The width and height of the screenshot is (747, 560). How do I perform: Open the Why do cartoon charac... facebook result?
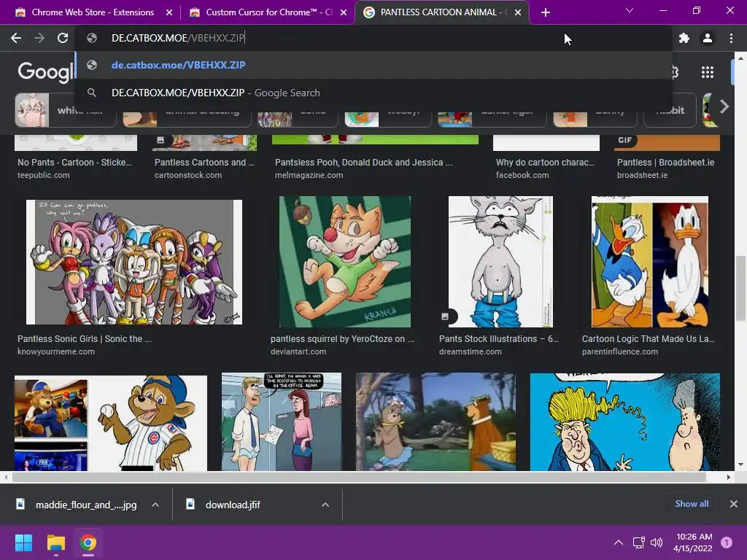tap(545, 163)
